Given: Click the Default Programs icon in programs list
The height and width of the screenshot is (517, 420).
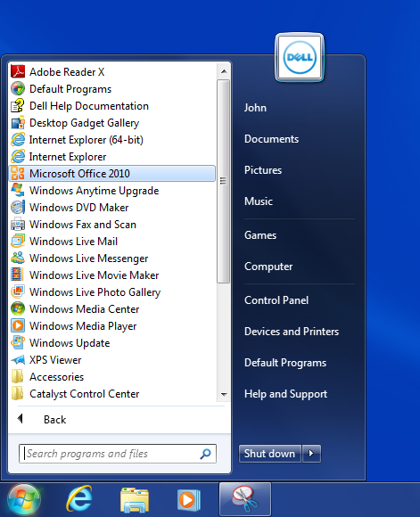Looking at the screenshot, I should point(18,89).
